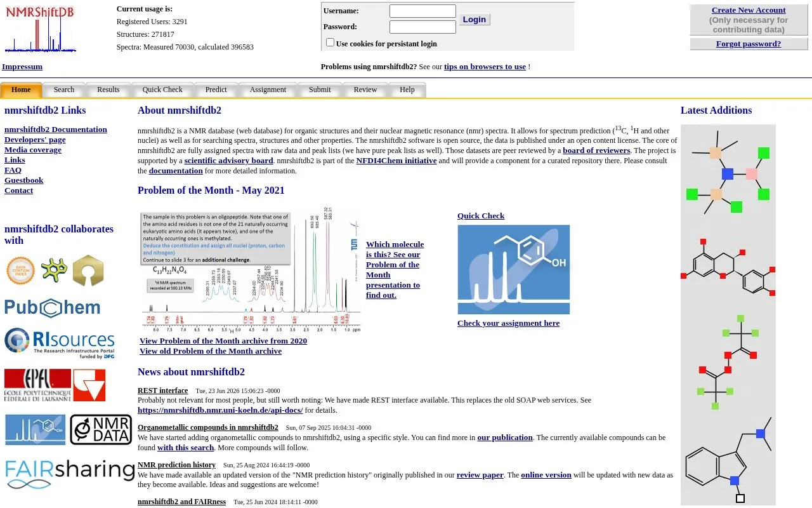Click the Login button
The height and width of the screenshot is (508, 812).
pyautogui.click(x=475, y=20)
